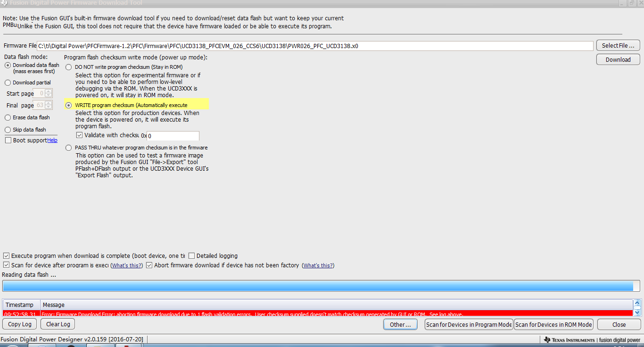Select the 'Erase data flash' radio option
This screenshot has height=347, width=644.
point(8,117)
